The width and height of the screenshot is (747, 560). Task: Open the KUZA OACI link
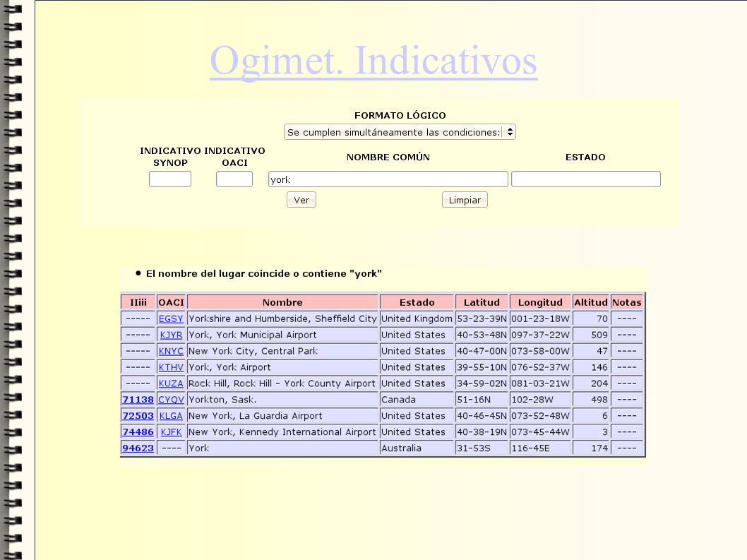pyautogui.click(x=171, y=383)
